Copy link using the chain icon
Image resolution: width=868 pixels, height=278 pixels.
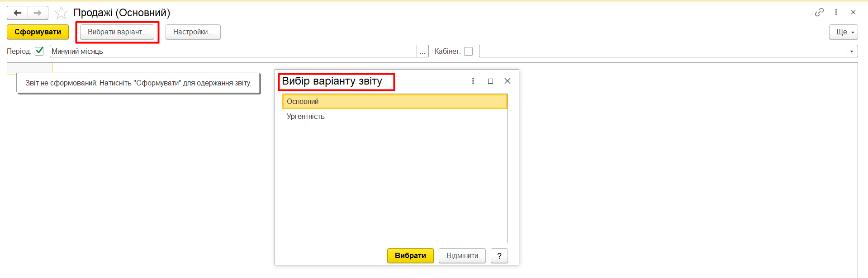coord(819,12)
